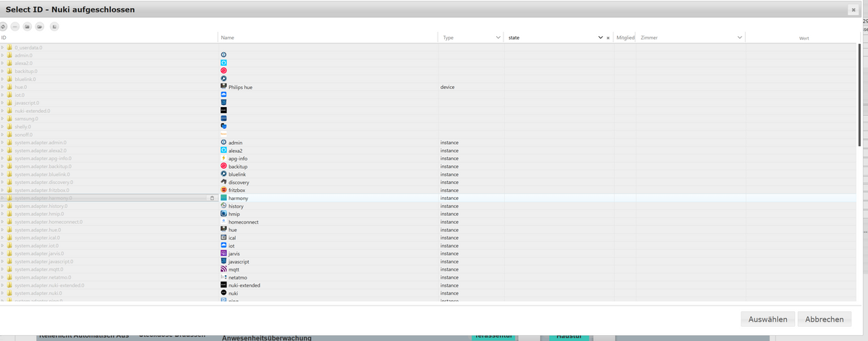Click the red adapter icon in the backitup.0 row
The image size is (868, 341).
(224, 71)
